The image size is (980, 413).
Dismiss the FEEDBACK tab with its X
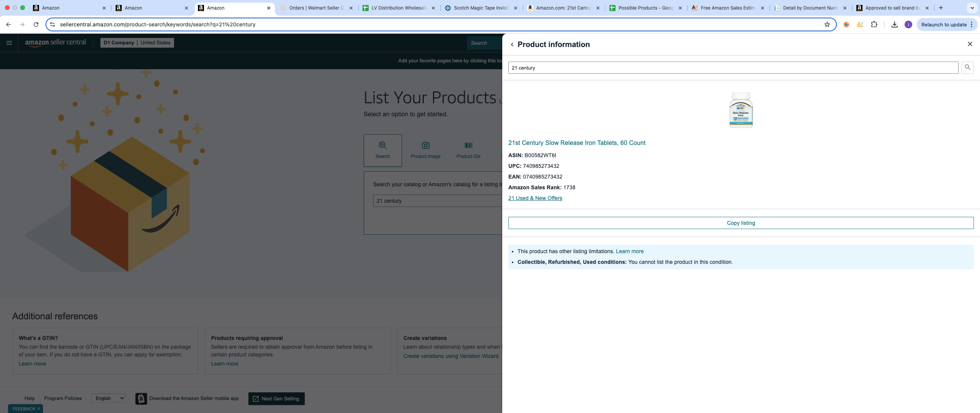click(39, 409)
